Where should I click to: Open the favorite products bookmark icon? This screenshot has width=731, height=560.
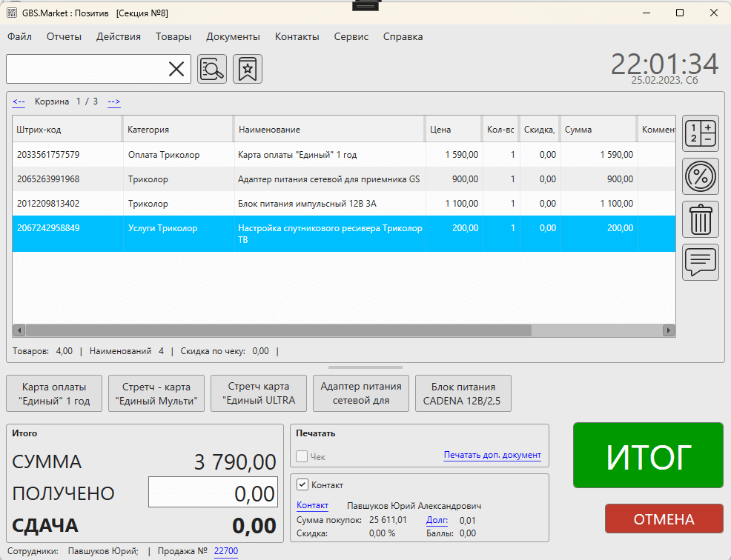coord(247,68)
